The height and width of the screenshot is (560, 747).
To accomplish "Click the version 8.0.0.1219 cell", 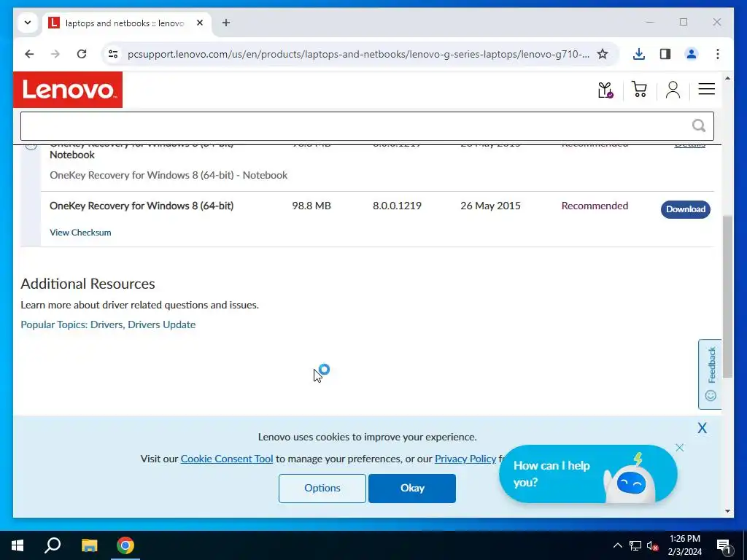I will pyautogui.click(x=397, y=206).
